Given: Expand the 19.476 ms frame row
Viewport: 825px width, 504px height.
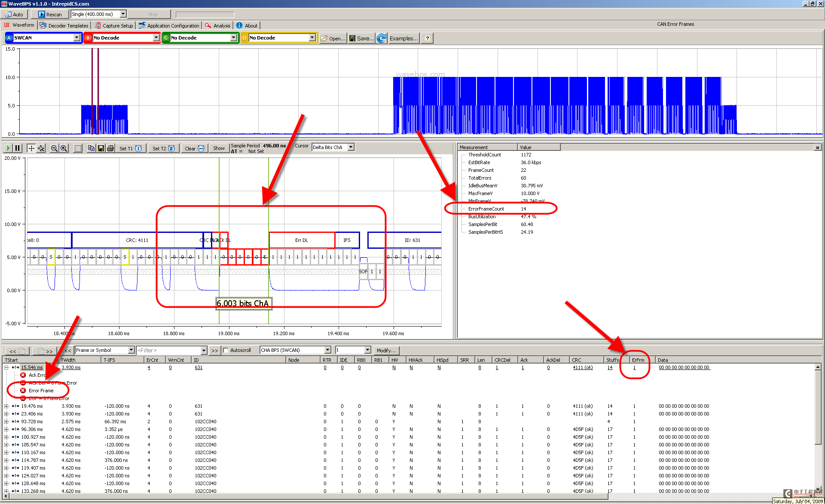Looking at the screenshot, I should pos(6,406).
